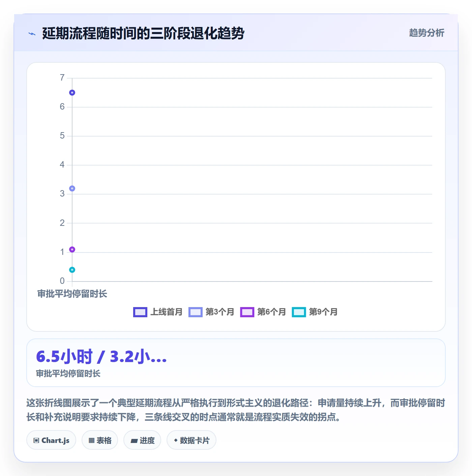
Task: Click the y-axis value 7
Action: click(62, 78)
